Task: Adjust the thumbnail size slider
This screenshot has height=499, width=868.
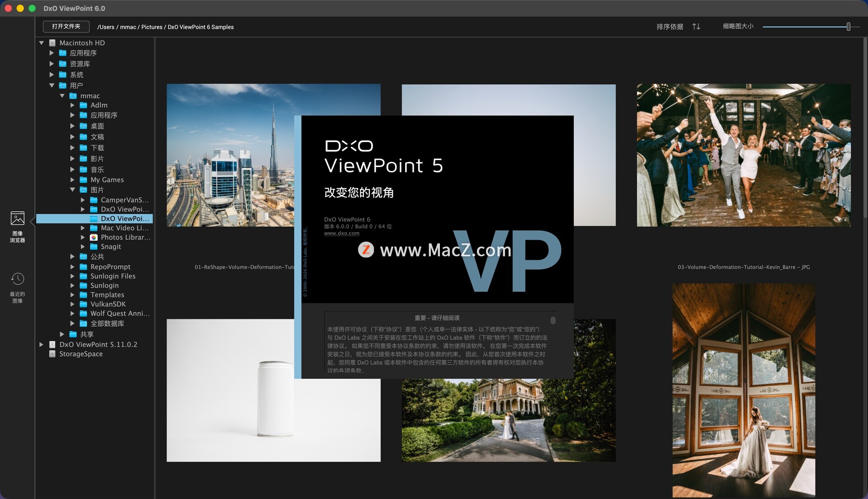Action: (x=848, y=27)
